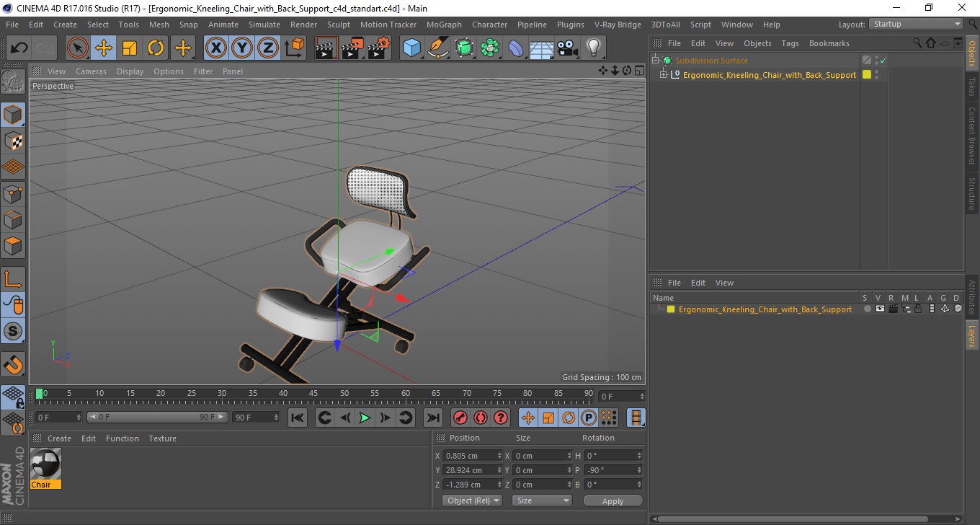
Task: Open the Size mode dropdown
Action: [x=542, y=500]
